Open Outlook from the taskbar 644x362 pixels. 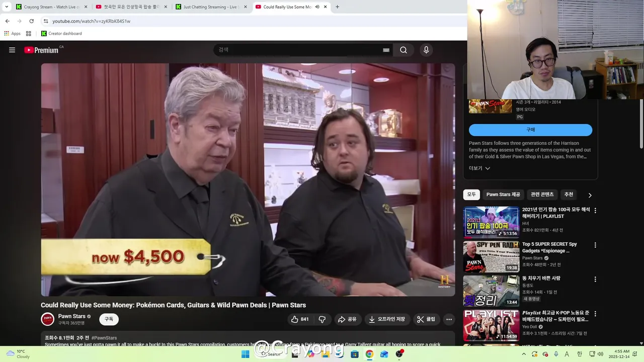click(x=384, y=354)
